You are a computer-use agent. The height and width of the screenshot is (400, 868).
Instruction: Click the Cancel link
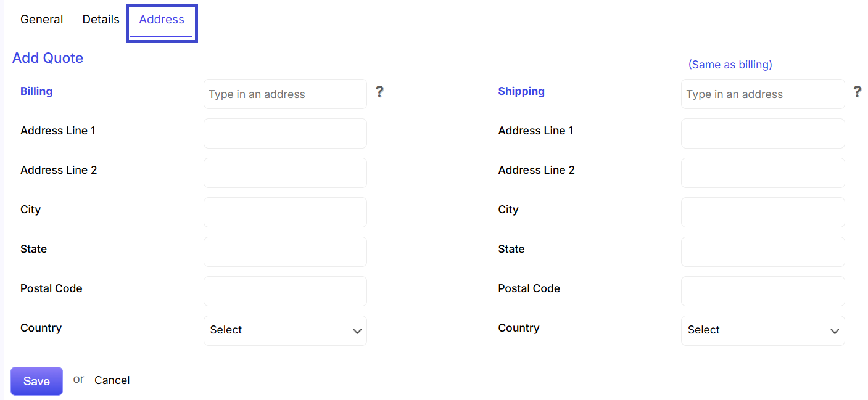click(112, 380)
